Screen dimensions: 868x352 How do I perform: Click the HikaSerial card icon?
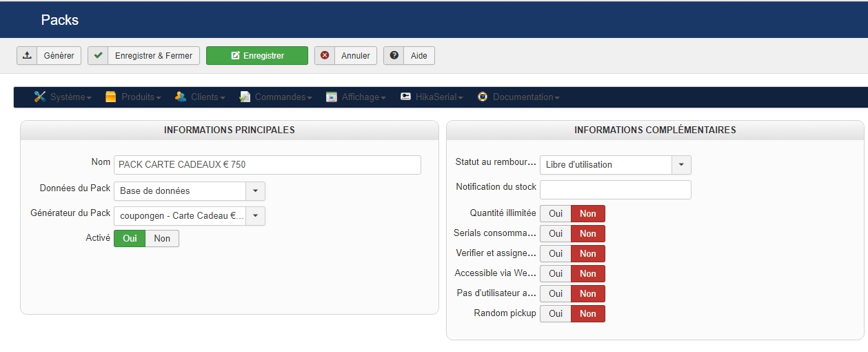[405, 97]
